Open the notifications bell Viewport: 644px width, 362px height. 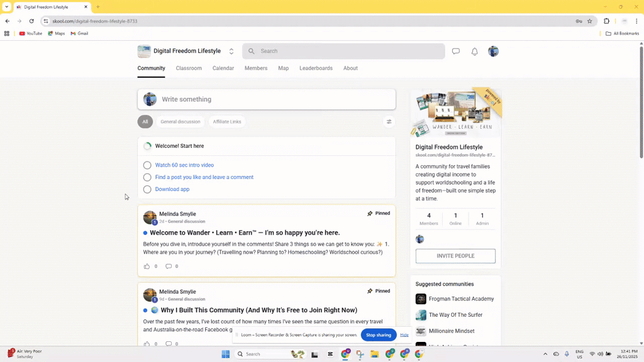coord(474,51)
